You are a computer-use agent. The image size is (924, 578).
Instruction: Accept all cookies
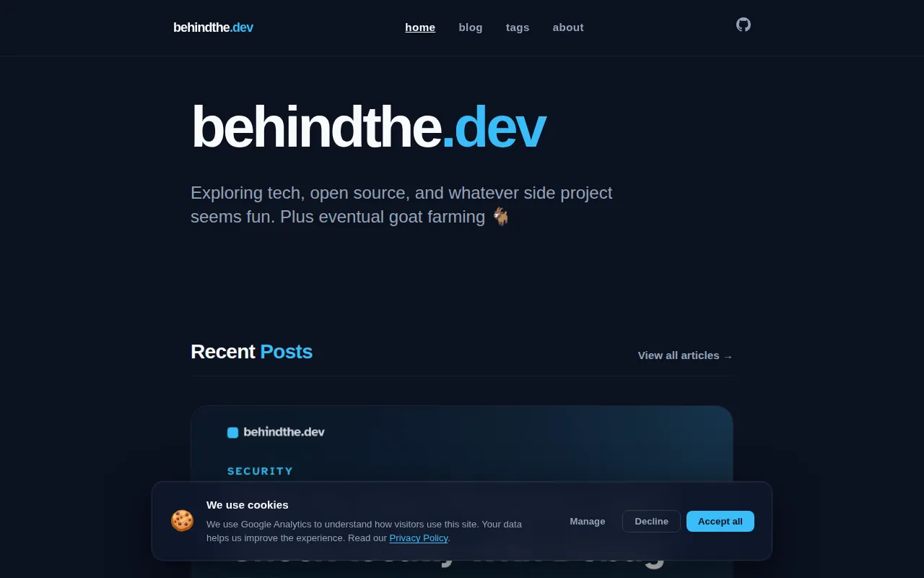(x=720, y=521)
